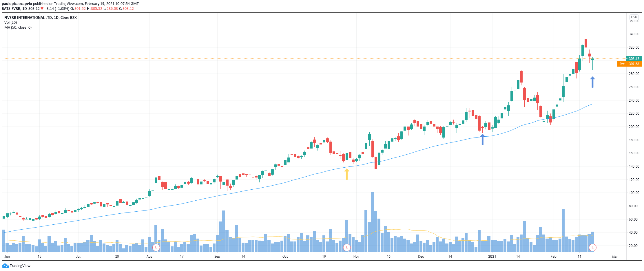The image size is (644, 271).
Task: Click the 200.00 price axis label
Action: pos(634,127)
